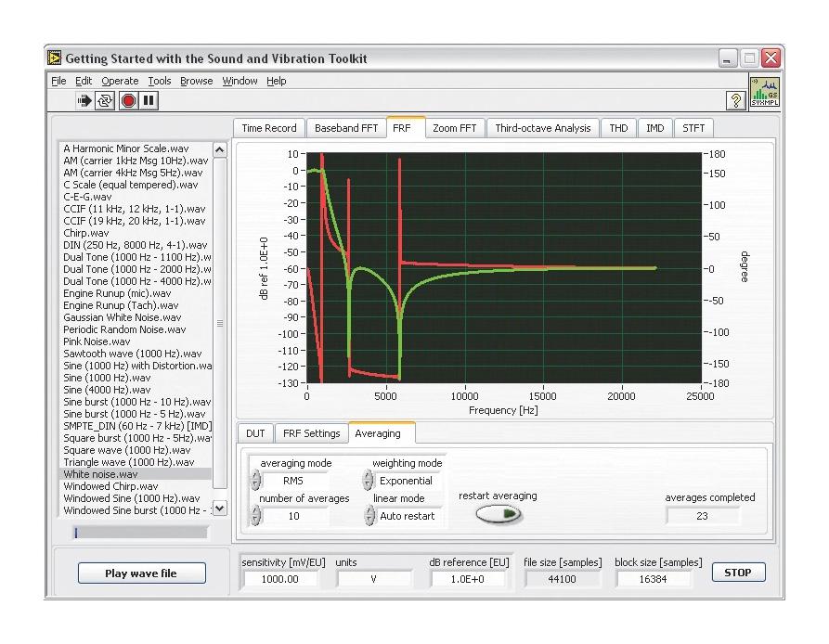
Task: Click the file list scrollbar thumb
Action: [219, 323]
